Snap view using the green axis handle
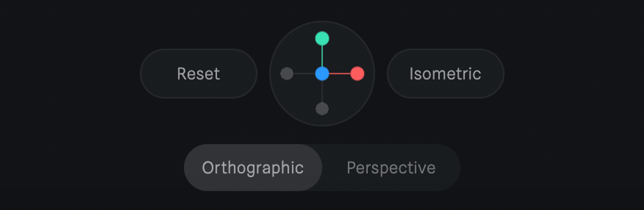The width and height of the screenshot is (644, 210). click(322, 39)
